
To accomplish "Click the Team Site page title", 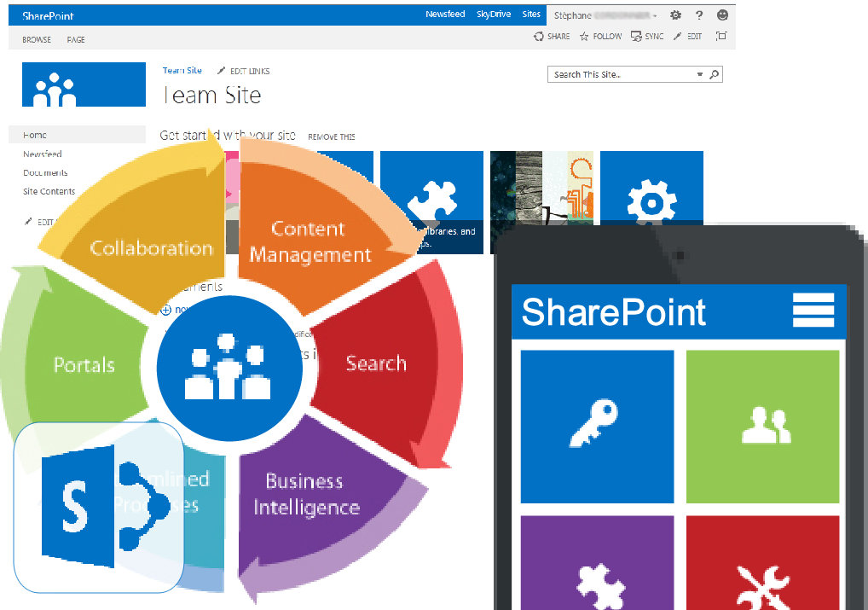I will tap(212, 96).
